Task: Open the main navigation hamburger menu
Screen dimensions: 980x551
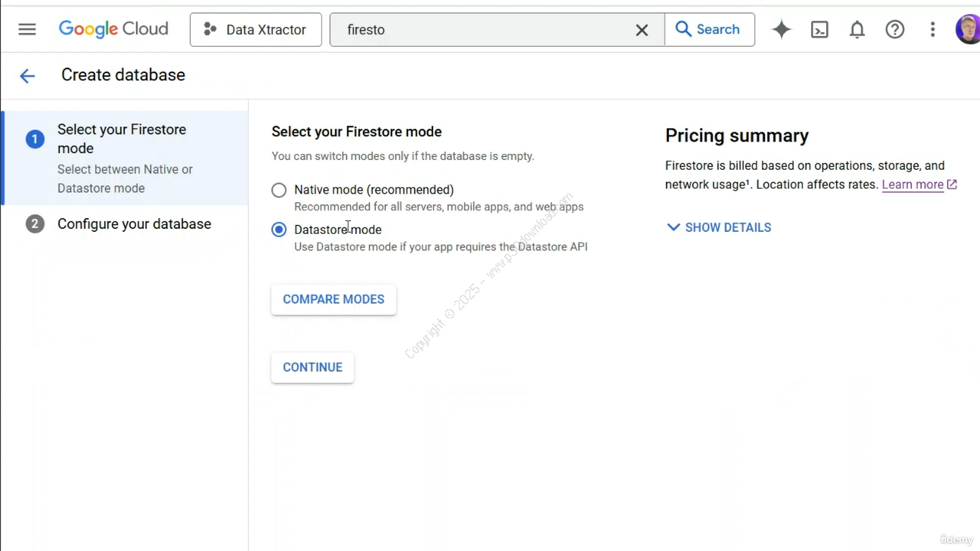Action: [27, 29]
